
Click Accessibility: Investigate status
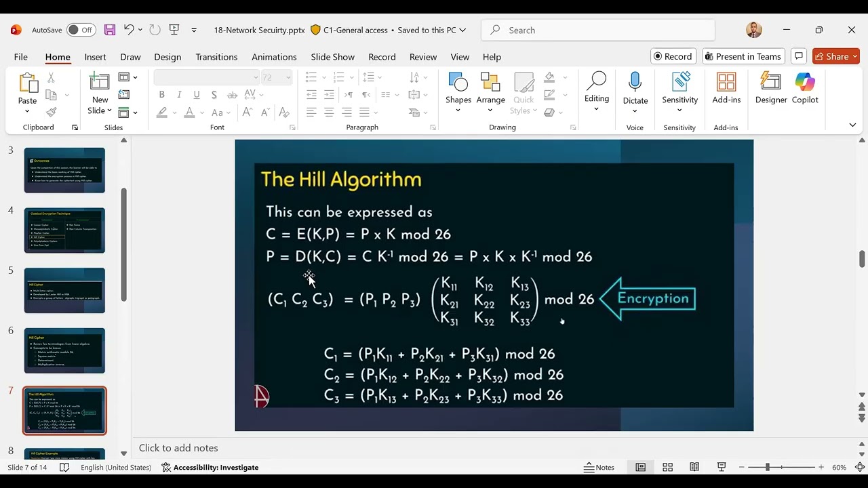(210, 467)
